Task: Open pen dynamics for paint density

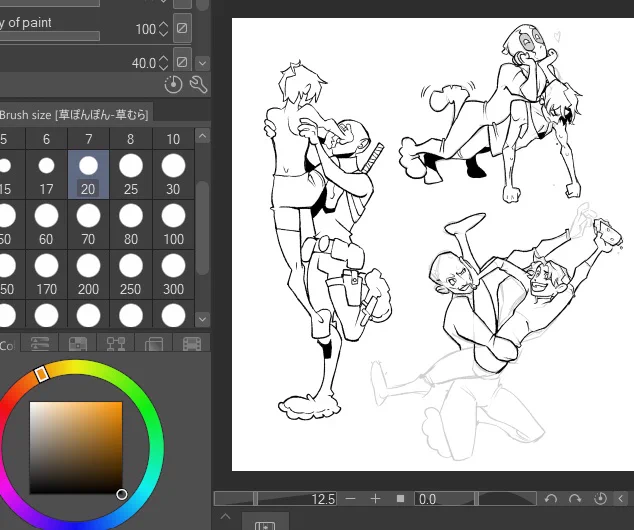Action: (182, 28)
